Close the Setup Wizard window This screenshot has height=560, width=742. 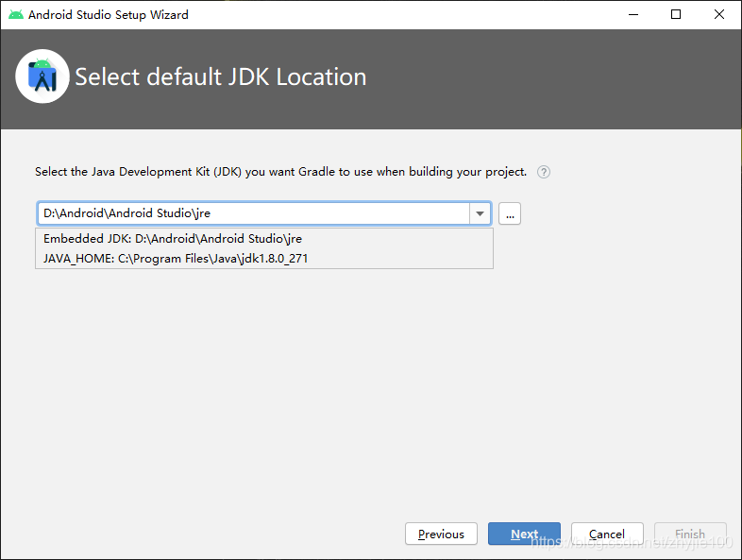click(x=718, y=15)
